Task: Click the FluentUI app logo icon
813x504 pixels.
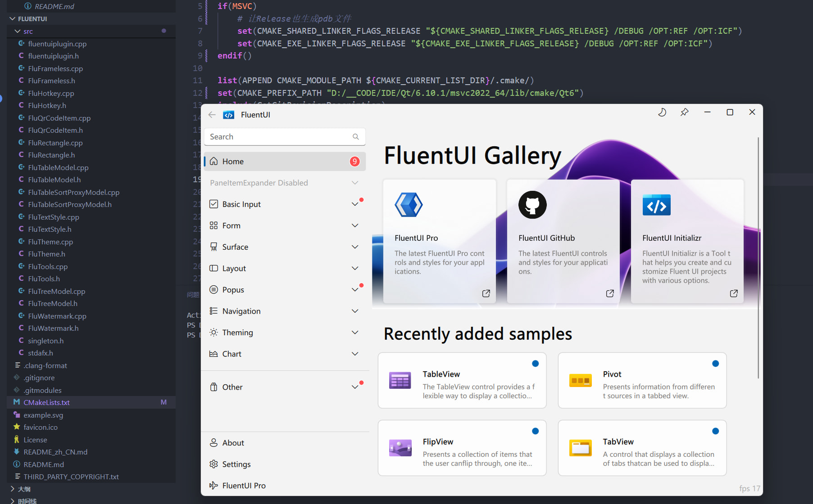Action: pos(229,115)
